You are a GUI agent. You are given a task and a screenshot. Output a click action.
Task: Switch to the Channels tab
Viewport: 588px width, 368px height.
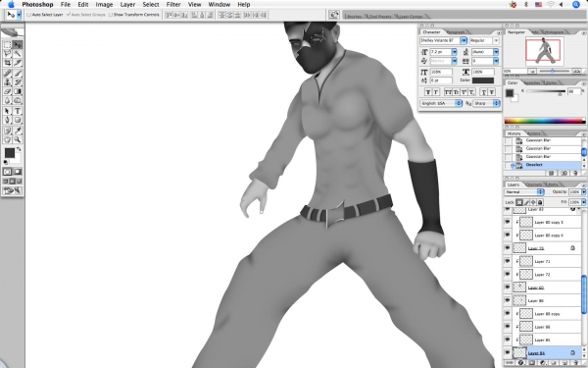(534, 184)
